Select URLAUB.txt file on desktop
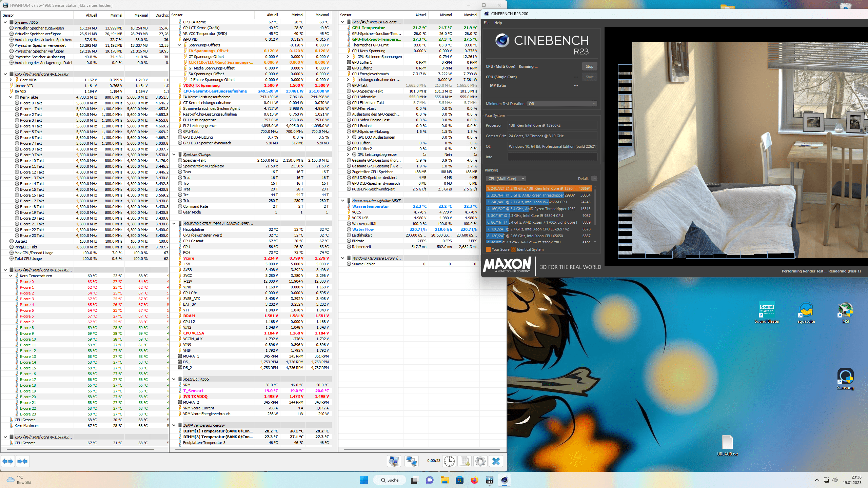 point(727,445)
